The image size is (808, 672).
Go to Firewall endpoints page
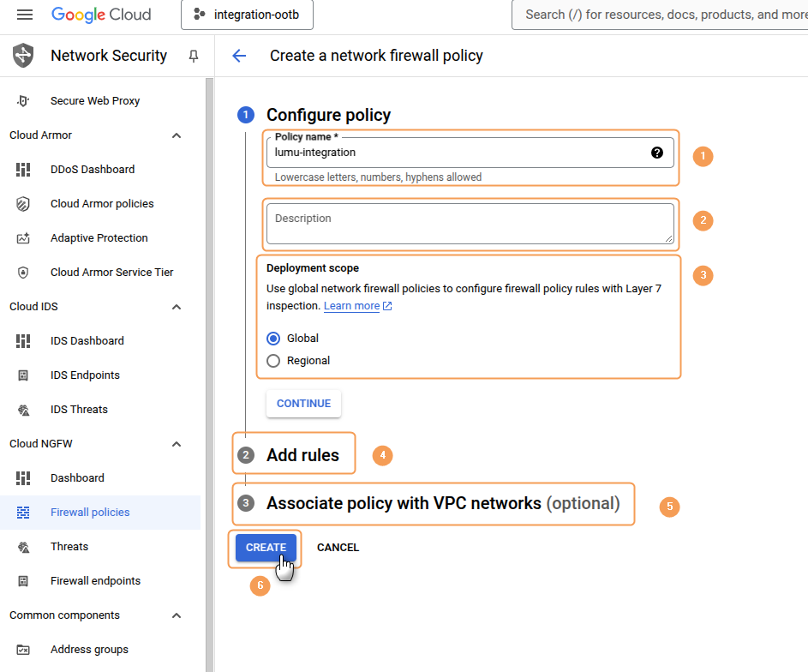95,581
